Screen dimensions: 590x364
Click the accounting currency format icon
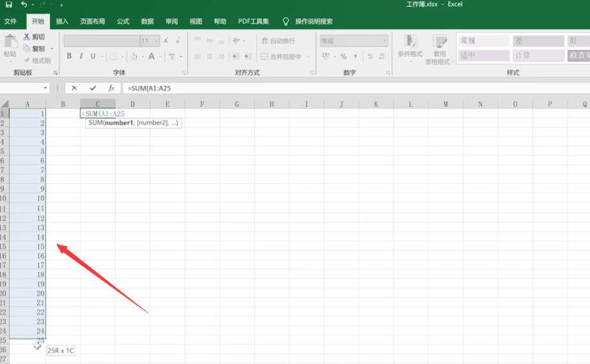326,56
